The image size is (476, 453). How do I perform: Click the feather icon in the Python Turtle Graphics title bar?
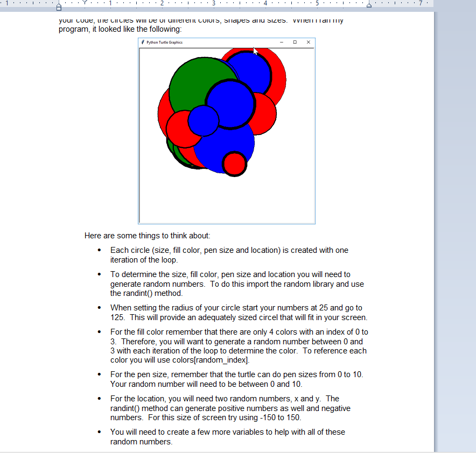[143, 42]
